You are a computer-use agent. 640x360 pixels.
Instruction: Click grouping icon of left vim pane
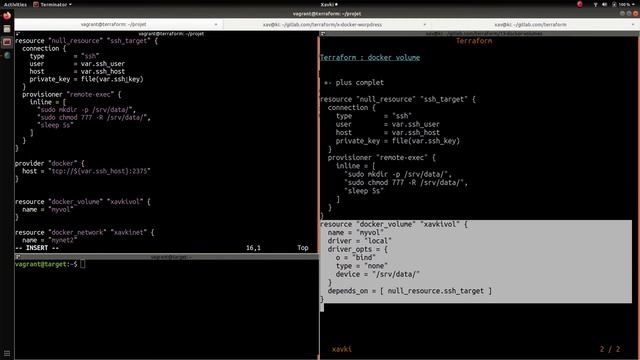click(x=18, y=34)
